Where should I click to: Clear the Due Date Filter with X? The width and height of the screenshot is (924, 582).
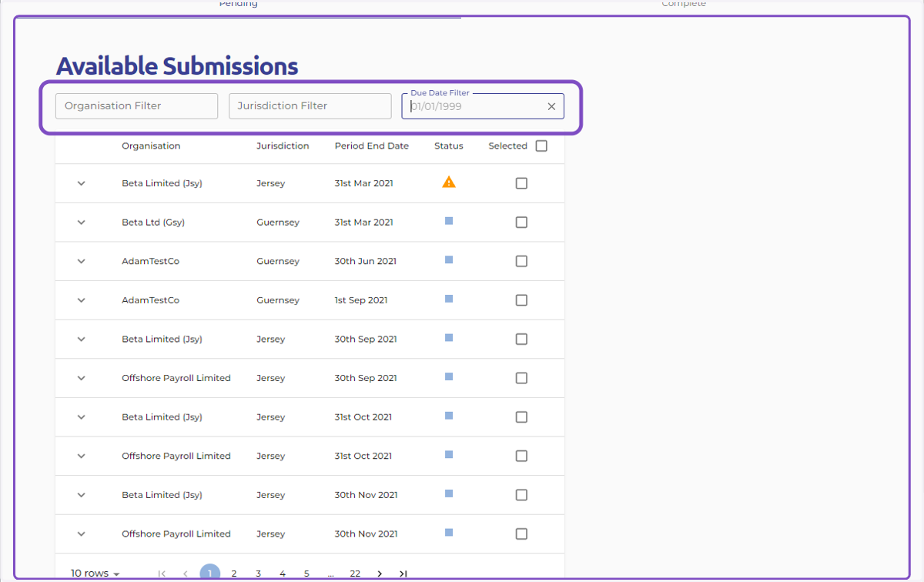551,107
